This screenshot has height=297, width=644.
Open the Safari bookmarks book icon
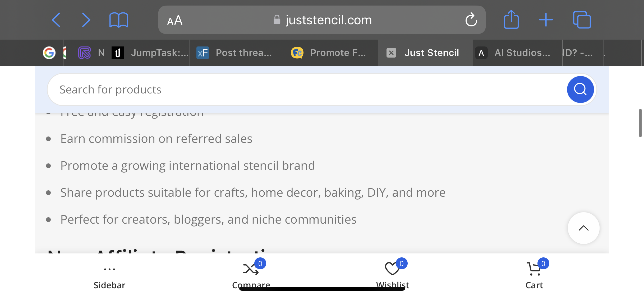(119, 20)
